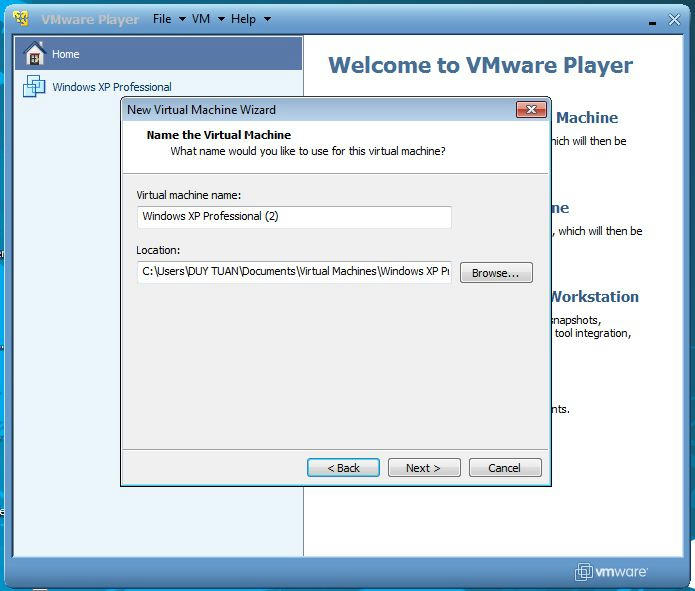Image resolution: width=695 pixels, height=591 pixels.
Task: Select the Home house icon in the sidebar
Action: pos(35,53)
